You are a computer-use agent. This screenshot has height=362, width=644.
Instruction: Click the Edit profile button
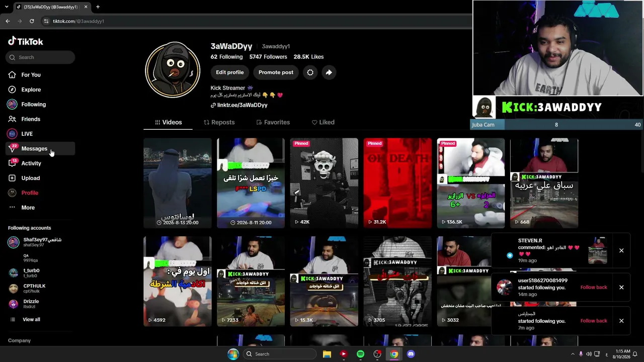(230, 72)
